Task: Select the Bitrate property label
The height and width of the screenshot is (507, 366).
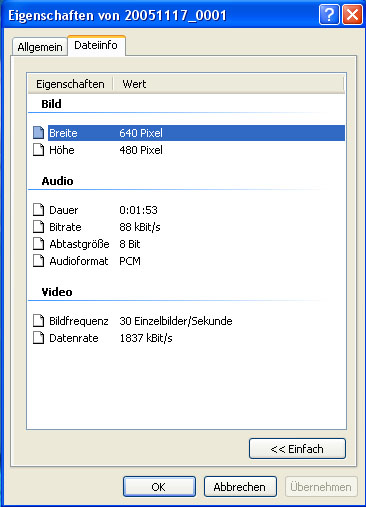Action: point(65,227)
